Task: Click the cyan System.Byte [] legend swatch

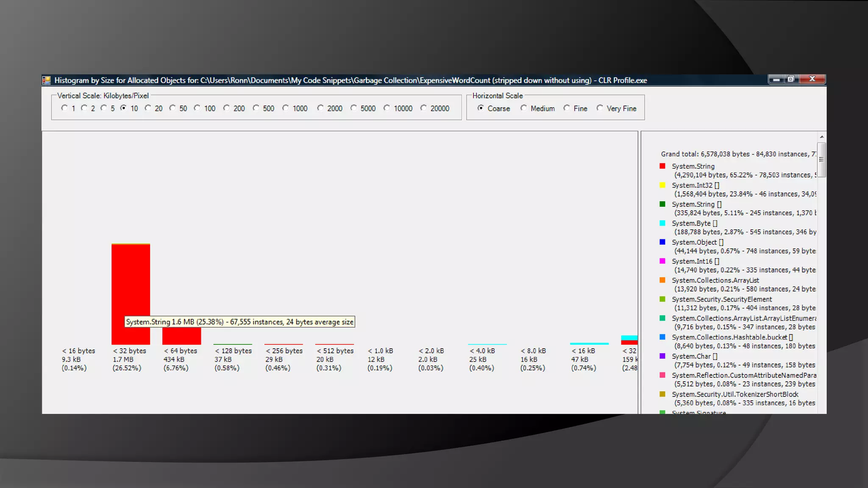Action: 662,223
